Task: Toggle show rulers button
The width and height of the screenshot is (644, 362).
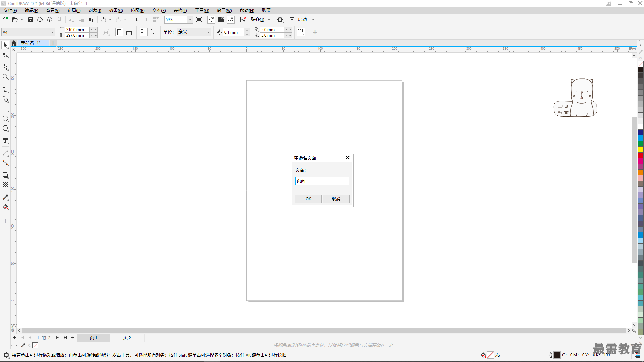Action: click(211, 20)
